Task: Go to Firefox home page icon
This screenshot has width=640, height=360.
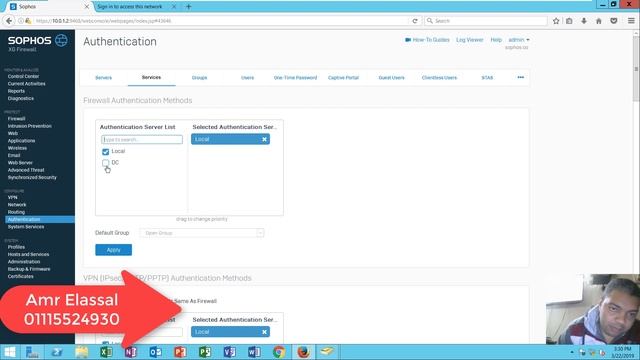Action: 599,21
